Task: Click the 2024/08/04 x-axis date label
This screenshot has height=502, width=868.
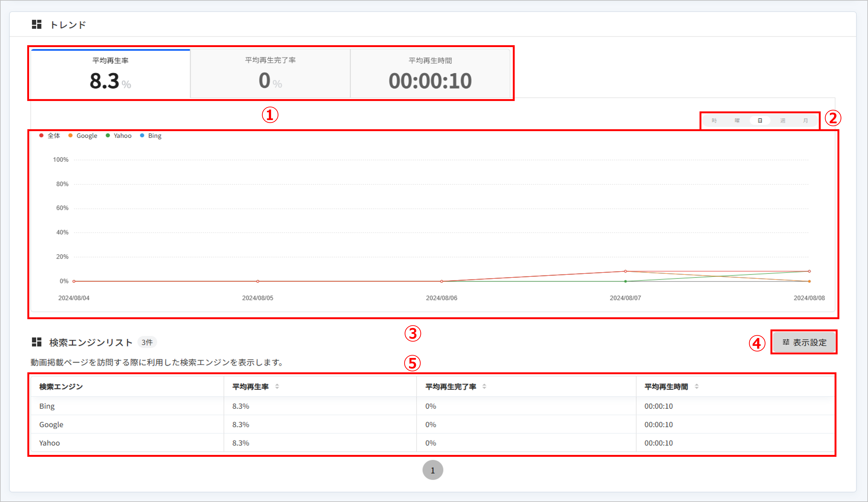Action: (x=74, y=298)
